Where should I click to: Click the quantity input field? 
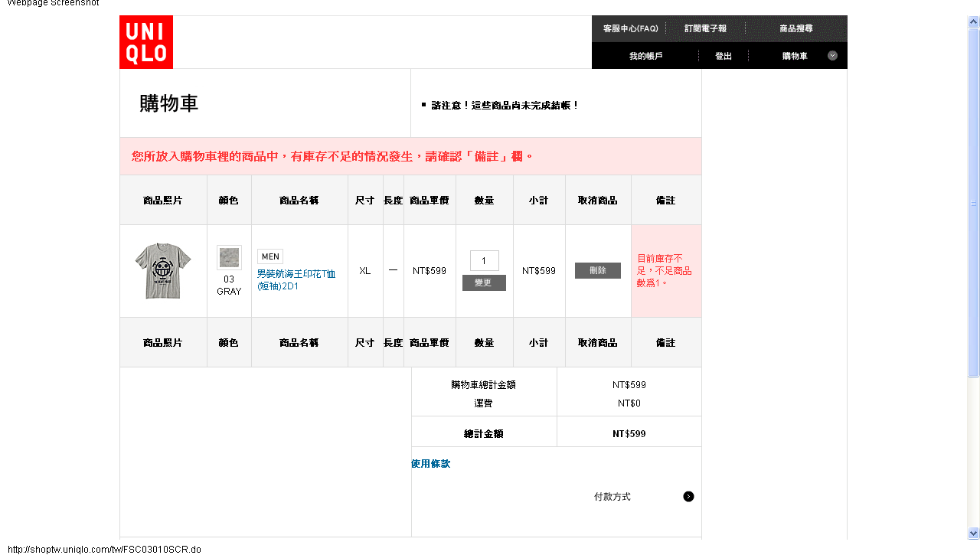484,261
